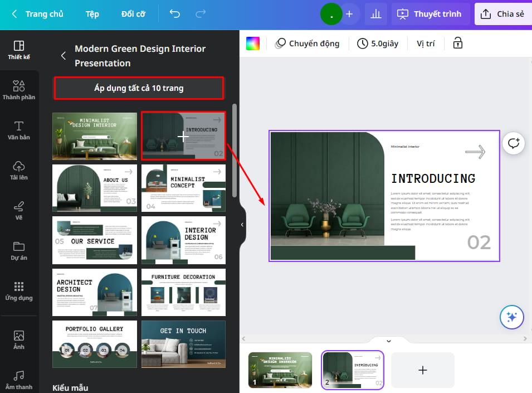Image resolution: width=532 pixels, height=393 pixels.
Task: Collapse the side panel with the dark chevron
Action: (x=241, y=225)
